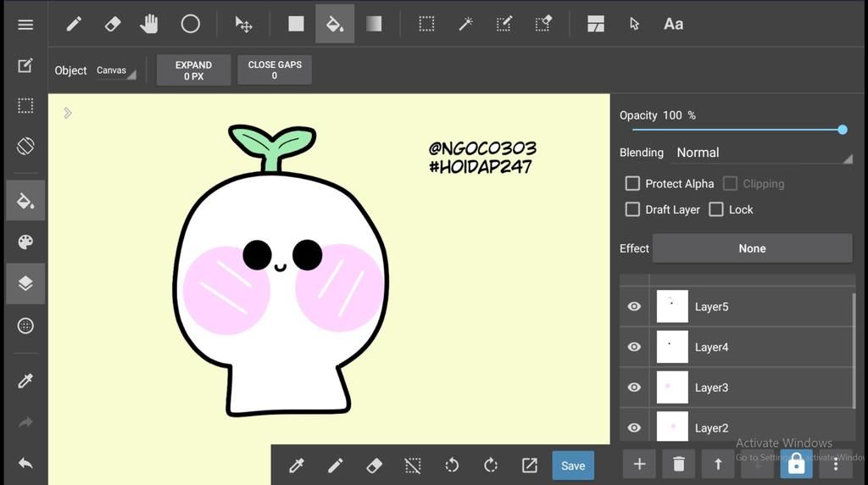Click the Opacity 100 value
This screenshot has width=868, height=485.
click(672, 115)
